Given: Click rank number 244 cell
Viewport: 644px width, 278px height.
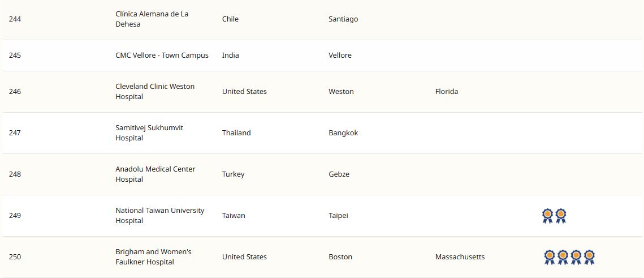Looking at the screenshot, I should click(15, 19).
